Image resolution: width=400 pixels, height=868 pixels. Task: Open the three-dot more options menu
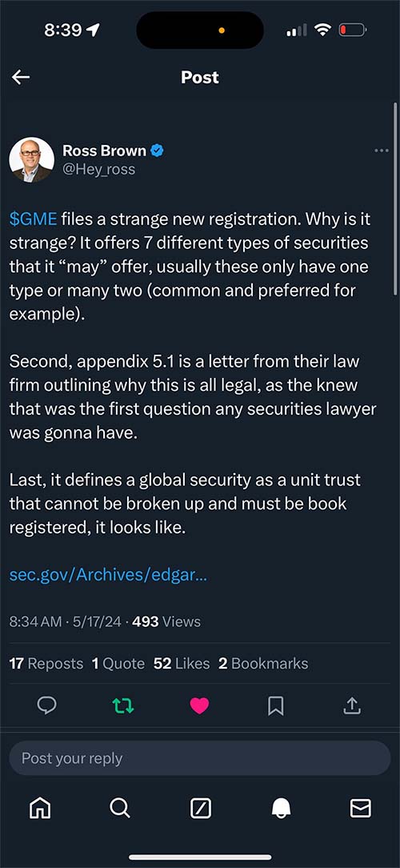click(x=381, y=151)
